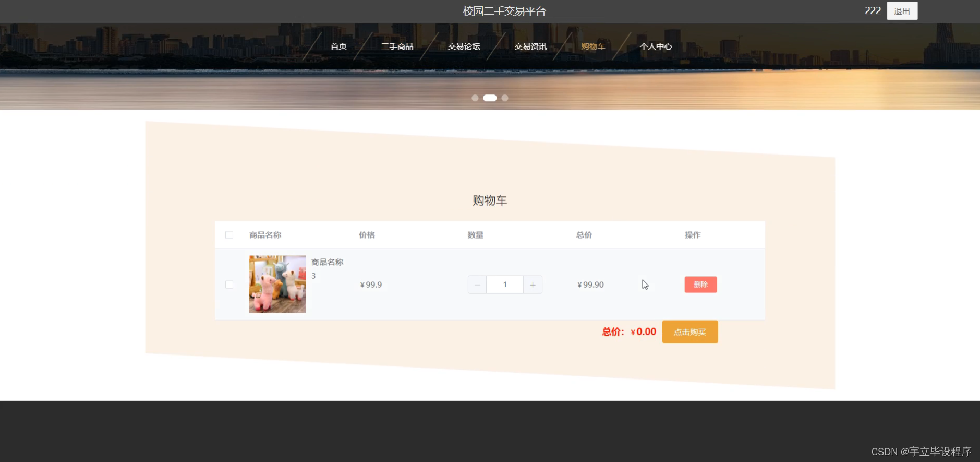Check the cart item row checkbox
The height and width of the screenshot is (462, 980).
[229, 285]
